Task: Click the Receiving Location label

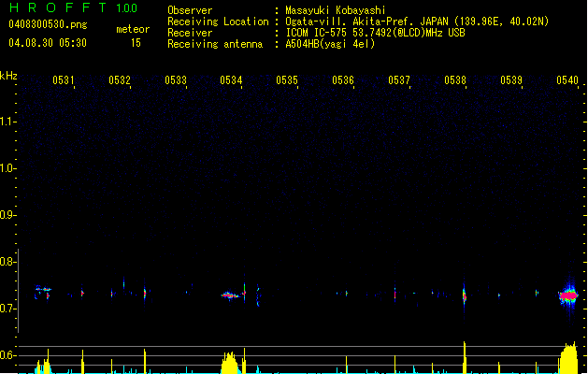Action: click(x=218, y=22)
